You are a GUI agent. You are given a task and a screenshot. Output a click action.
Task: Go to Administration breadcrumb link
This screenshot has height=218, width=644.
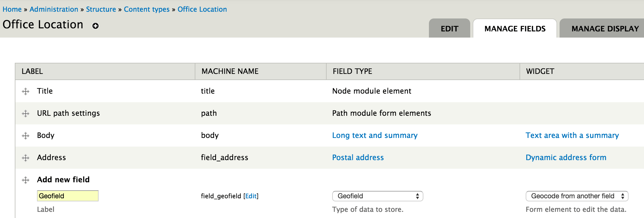54,9
